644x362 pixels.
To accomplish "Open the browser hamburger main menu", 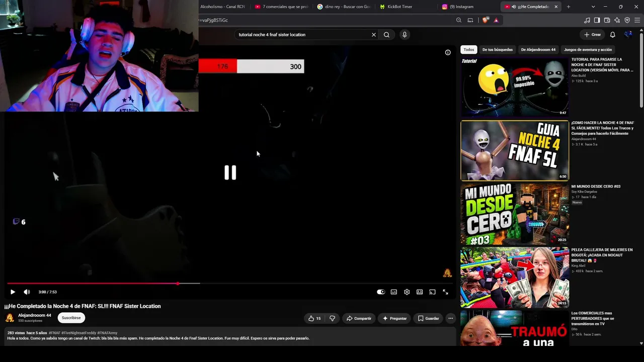I will click(x=637, y=20).
